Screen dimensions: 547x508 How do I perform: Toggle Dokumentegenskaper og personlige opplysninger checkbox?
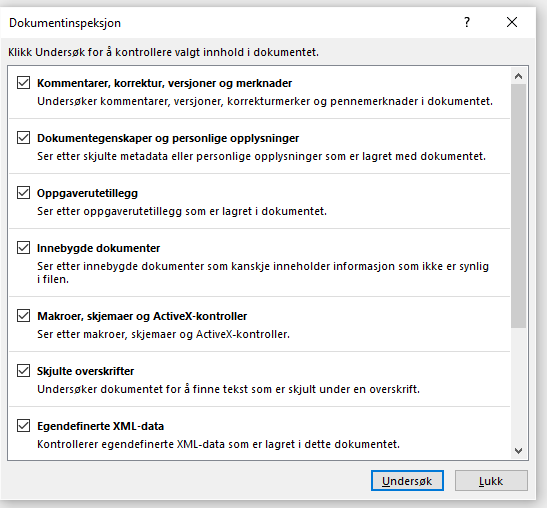(23, 137)
